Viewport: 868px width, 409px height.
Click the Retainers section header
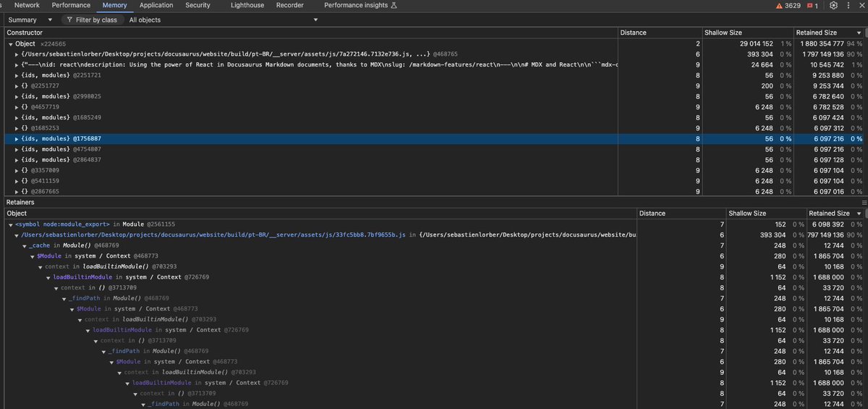coord(22,203)
